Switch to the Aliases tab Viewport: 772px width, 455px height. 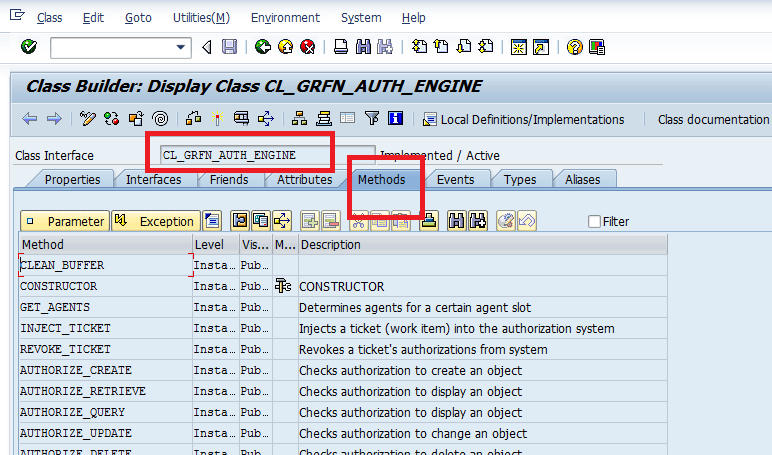583,179
